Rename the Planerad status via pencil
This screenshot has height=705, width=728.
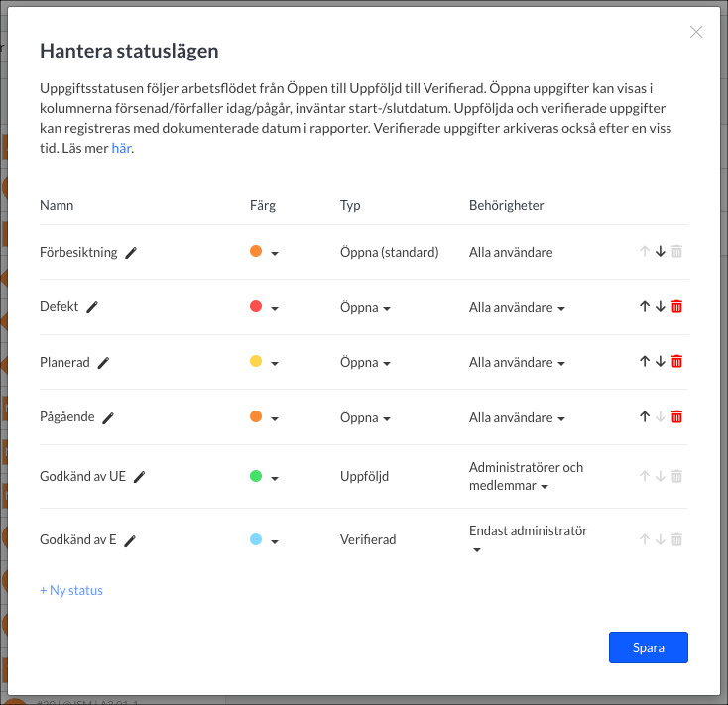(x=103, y=363)
